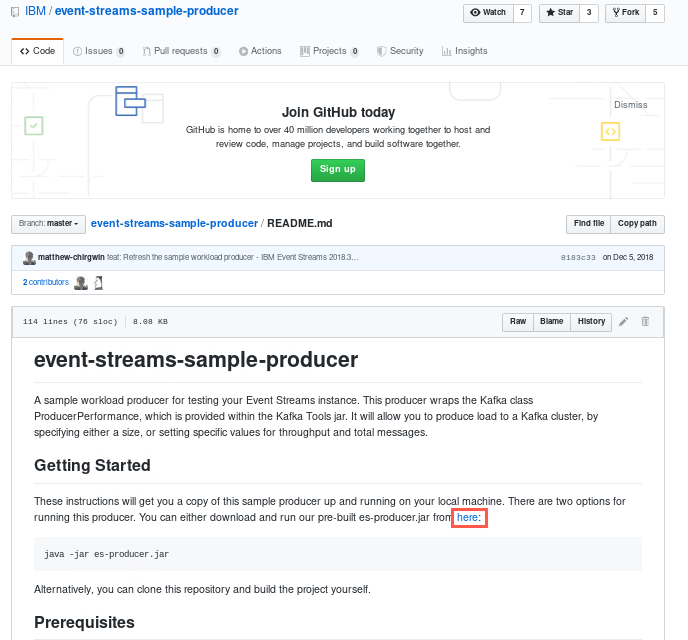
Task: Star this repository
Action: click(x=559, y=13)
